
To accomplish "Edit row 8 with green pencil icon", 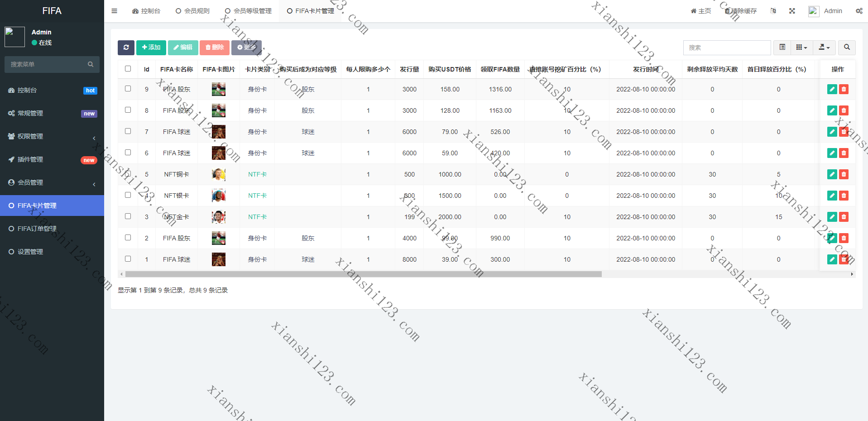I will pos(832,110).
